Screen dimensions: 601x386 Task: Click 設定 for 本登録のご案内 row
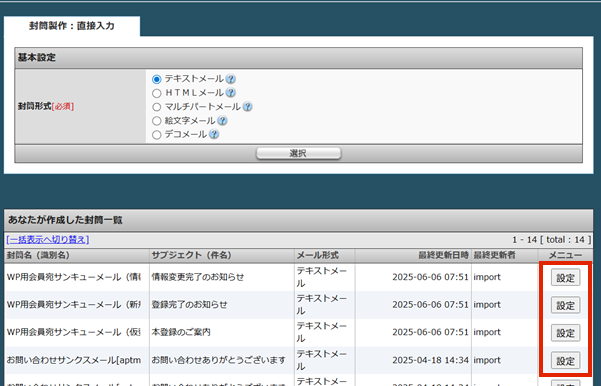point(565,333)
